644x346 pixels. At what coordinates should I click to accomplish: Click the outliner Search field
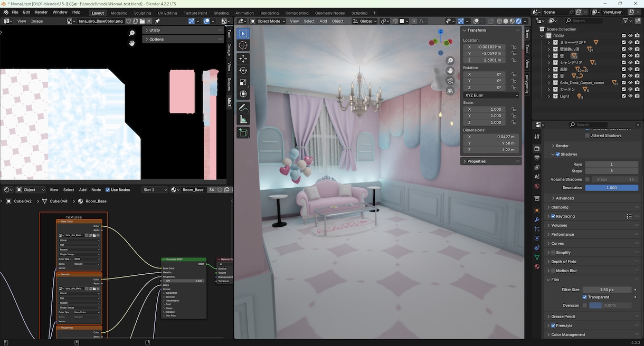click(585, 21)
